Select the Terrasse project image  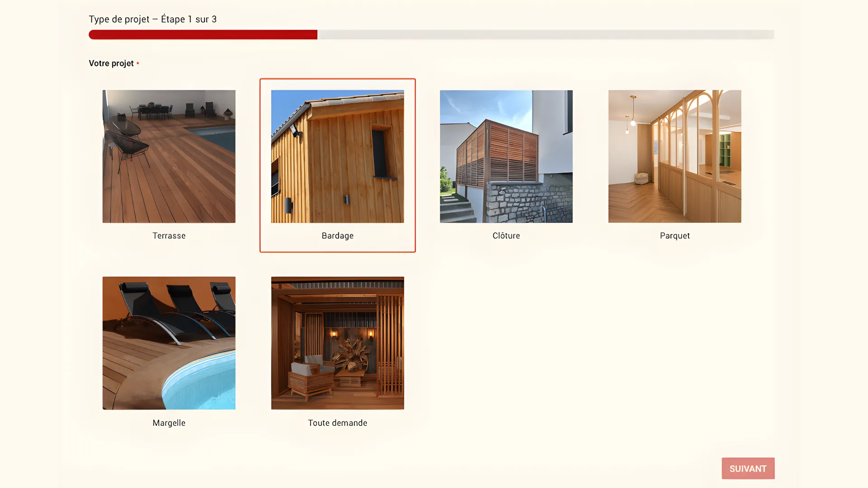coord(169,156)
